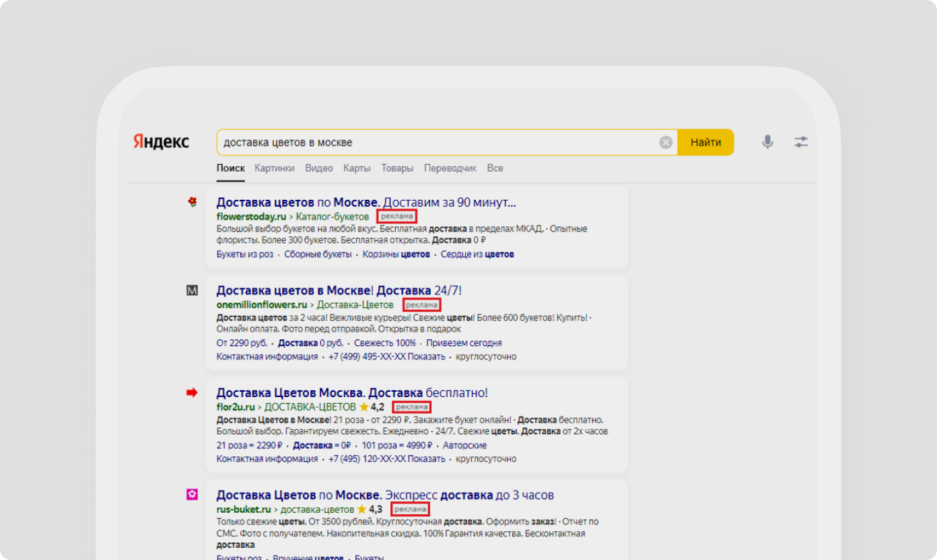Open the ДОСТАВКА-ЦВЕТОВ breadcrumb of flor2u.ru
The width and height of the screenshot is (937, 560).
click(x=310, y=407)
